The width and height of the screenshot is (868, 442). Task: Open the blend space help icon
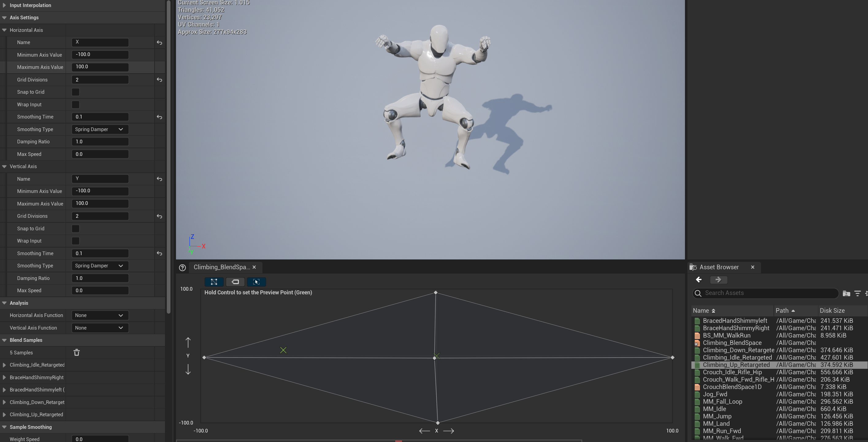click(182, 268)
